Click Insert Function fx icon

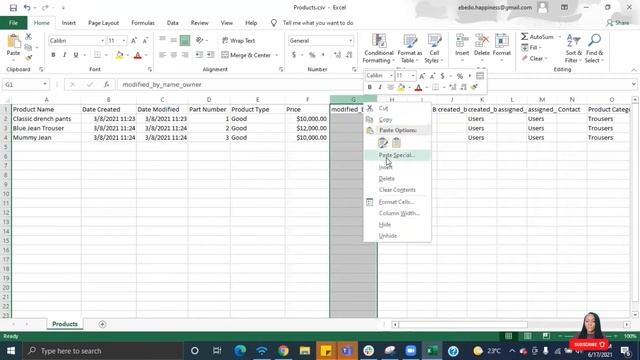point(107,84)
